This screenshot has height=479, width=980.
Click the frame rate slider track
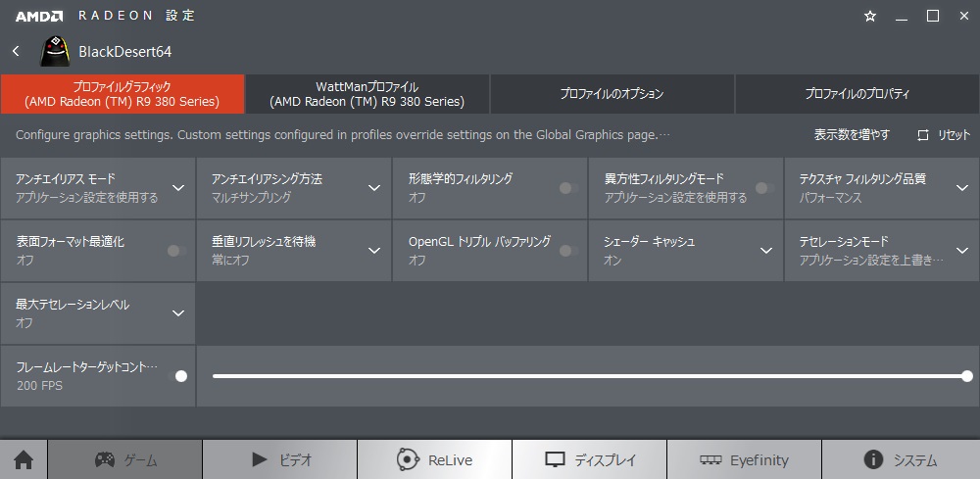click(x=589, y=376)
